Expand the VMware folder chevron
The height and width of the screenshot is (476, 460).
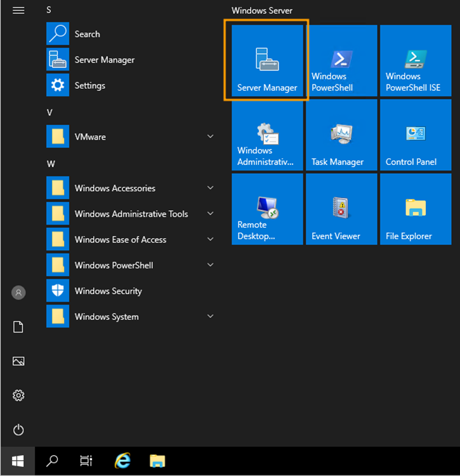click(210, 136)
